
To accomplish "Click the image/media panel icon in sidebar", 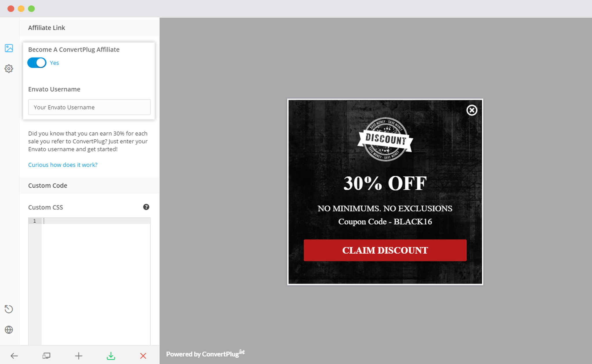I will click(9, 48).
